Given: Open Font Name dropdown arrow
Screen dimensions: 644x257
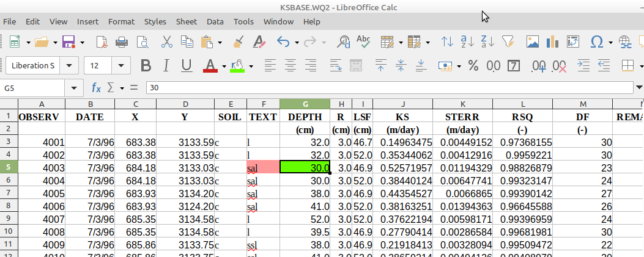Looking at the screenshot, I should click(x=69, y=65).
